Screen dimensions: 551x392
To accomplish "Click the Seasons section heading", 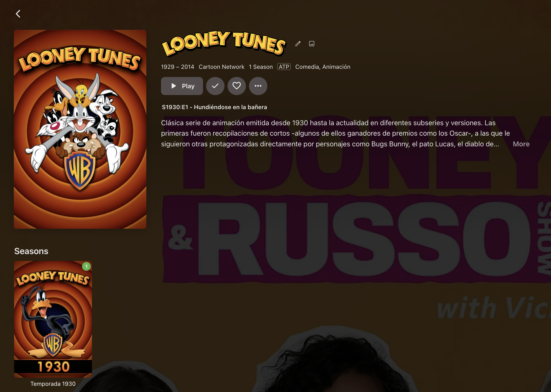I will point(31,251).
